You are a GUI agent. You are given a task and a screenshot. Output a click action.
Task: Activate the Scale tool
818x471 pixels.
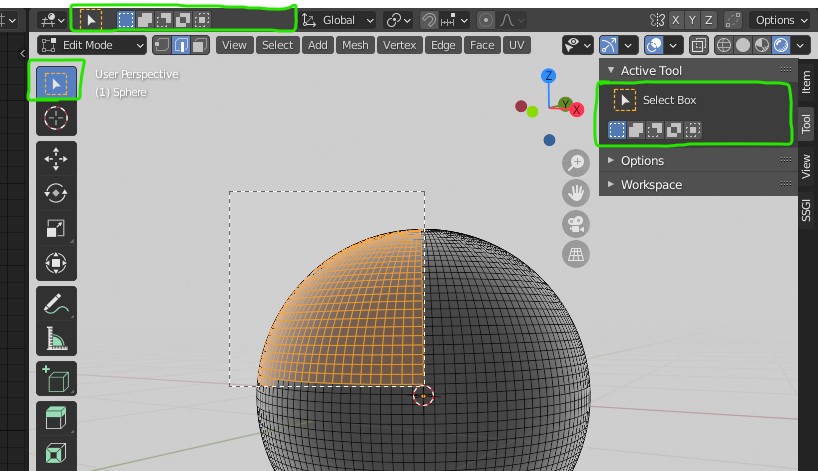56,228
